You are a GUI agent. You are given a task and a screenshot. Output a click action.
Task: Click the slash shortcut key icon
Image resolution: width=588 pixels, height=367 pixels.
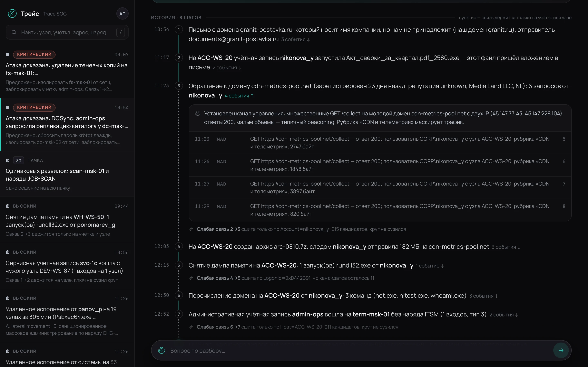click(120, 32)
